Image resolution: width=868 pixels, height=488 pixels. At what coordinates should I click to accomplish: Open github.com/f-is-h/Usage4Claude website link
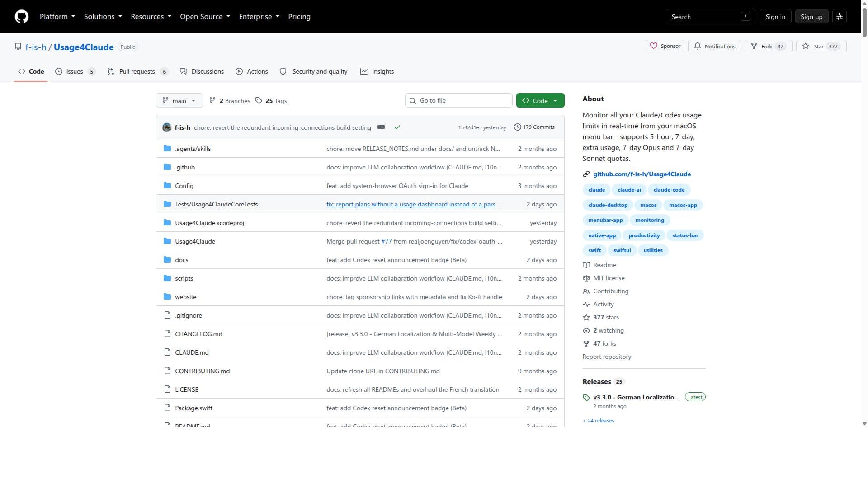coord(642,174)
